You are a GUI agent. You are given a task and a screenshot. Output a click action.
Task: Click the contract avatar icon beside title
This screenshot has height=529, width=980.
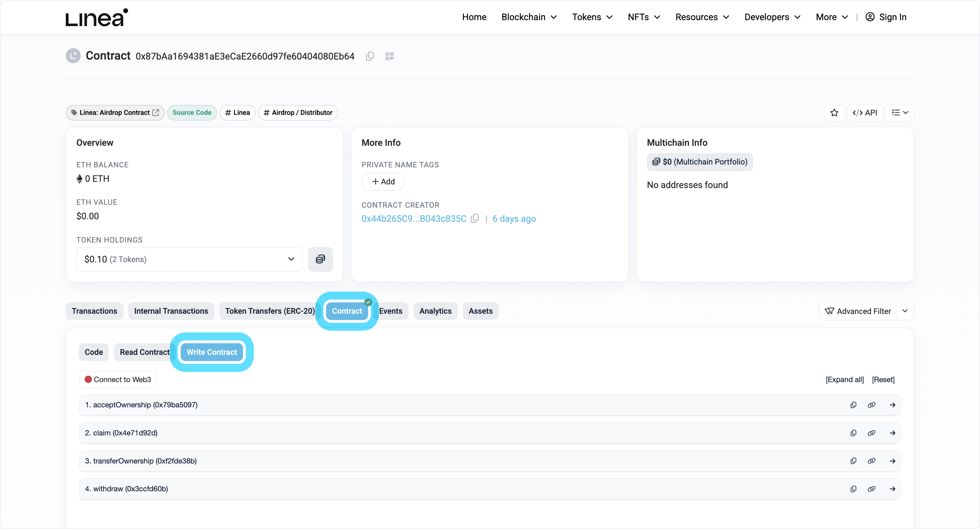tap(73, 56)
